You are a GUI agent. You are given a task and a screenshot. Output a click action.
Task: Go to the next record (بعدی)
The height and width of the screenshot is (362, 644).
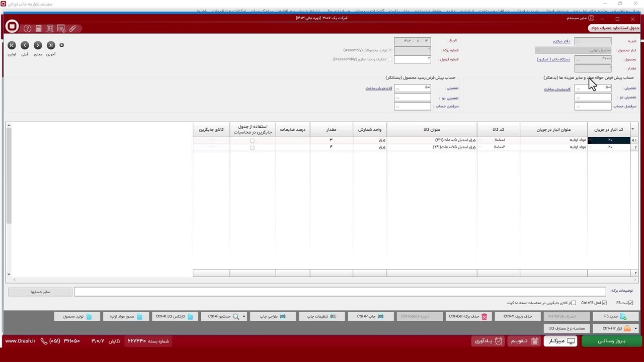tap(38, 45)
